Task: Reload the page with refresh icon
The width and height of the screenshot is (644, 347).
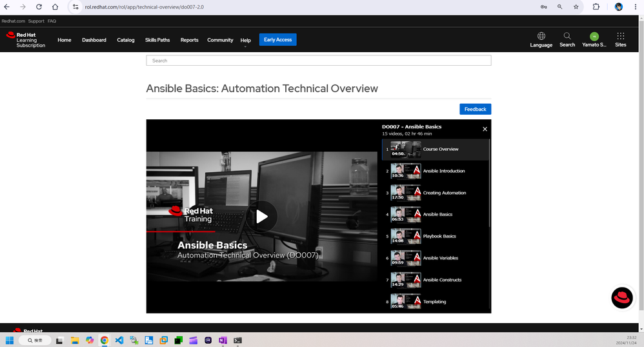Action: coord(39,6)
